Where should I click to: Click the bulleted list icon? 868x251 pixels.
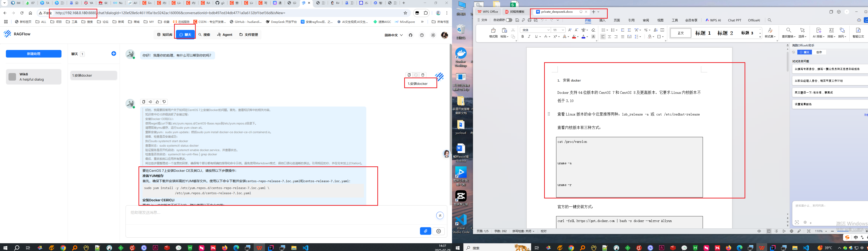point(603,30)
